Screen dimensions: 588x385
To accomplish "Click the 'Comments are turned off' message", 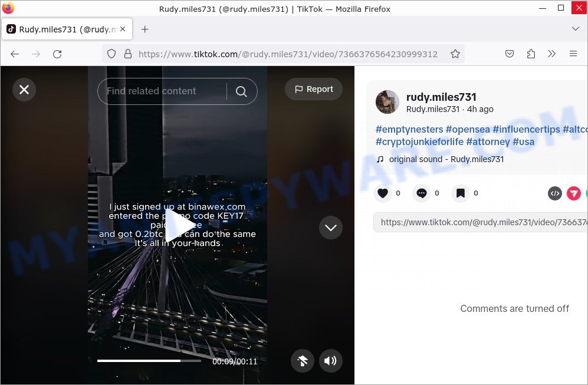I will coord(514,308).
